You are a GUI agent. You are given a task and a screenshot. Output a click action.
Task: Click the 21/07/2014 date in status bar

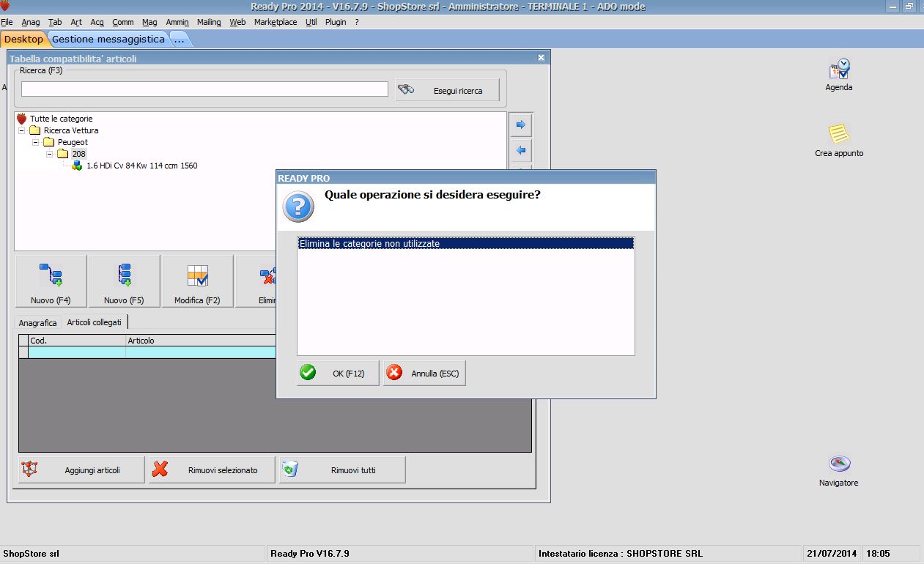[x=832, y=553]
